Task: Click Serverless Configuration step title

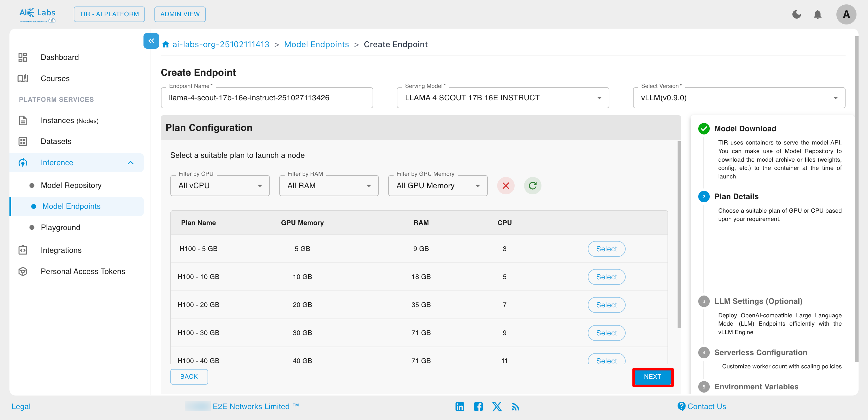Action: tap(761, 353)
